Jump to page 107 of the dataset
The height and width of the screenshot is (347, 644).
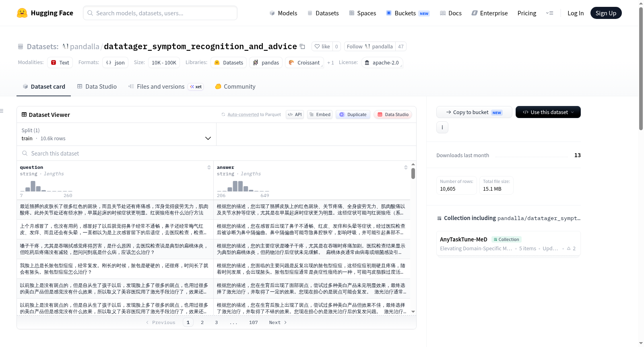(x=253, y=322)
